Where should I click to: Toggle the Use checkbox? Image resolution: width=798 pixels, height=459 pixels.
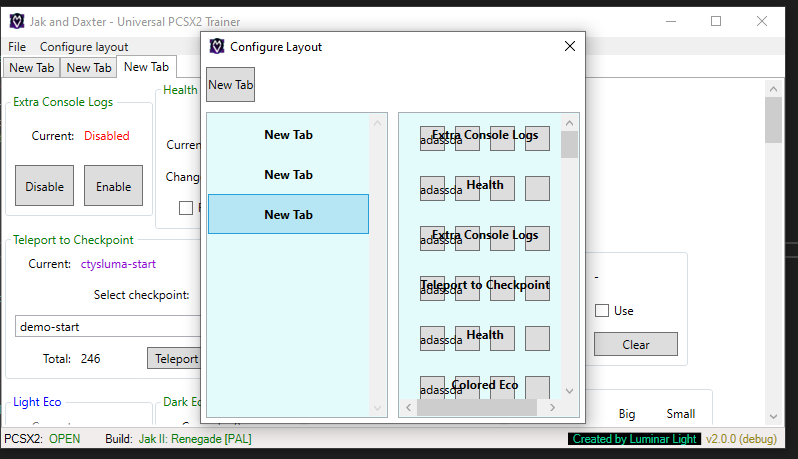pos(602,310)
